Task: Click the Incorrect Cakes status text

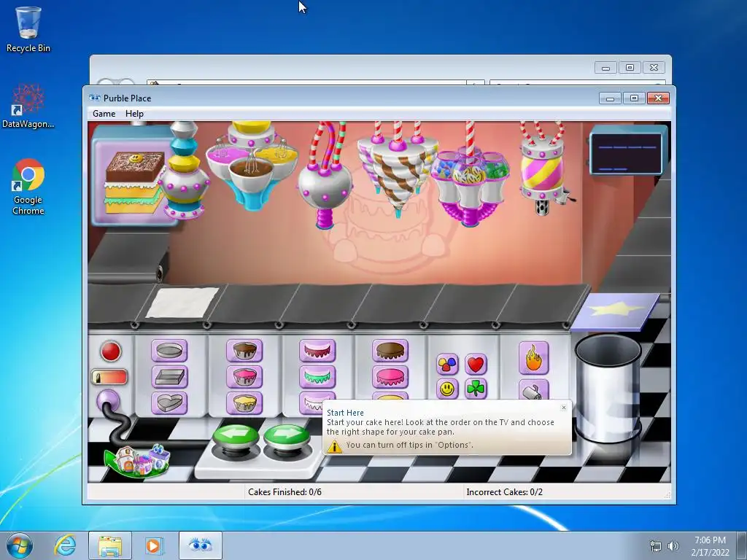Action: click(505, 492)
